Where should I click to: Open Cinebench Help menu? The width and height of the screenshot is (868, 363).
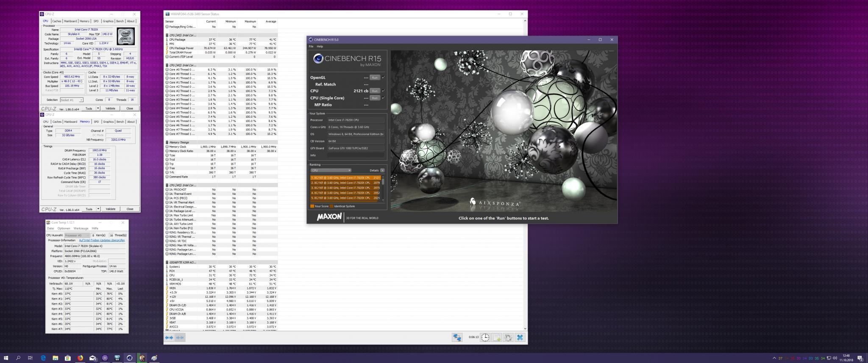pyautogui.click(x=320, y=47)
